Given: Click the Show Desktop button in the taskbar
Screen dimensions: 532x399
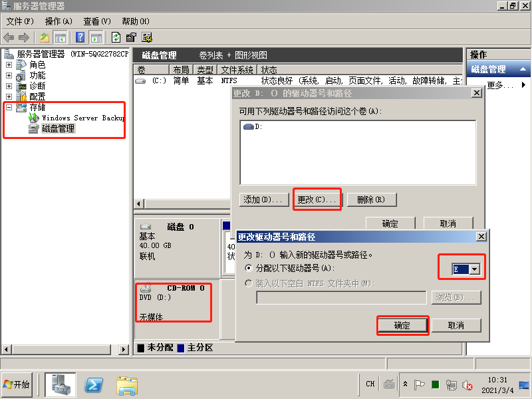Looking at the screenshot, I should click(524, 385).
